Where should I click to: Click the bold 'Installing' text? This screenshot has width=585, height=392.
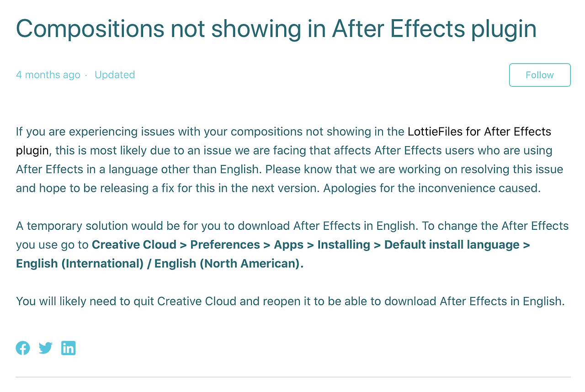click(344, 244)
